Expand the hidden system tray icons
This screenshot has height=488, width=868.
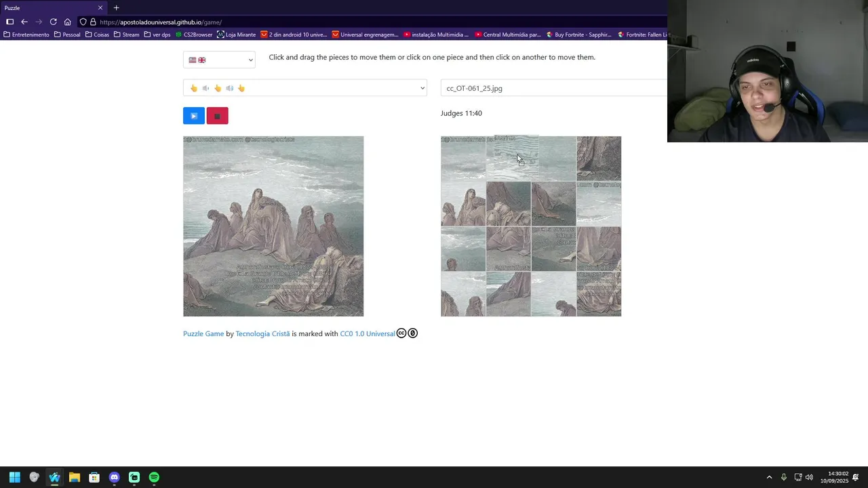[769, 477]
